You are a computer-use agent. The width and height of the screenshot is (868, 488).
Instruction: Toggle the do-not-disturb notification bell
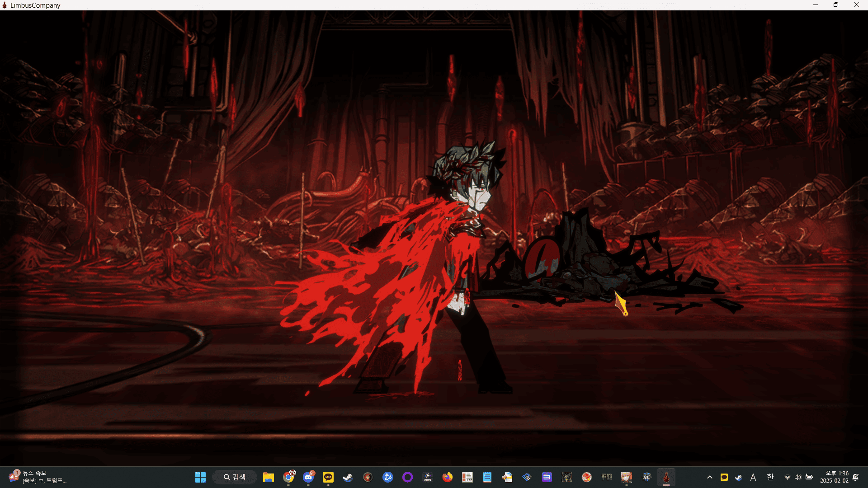coord(855,477)
